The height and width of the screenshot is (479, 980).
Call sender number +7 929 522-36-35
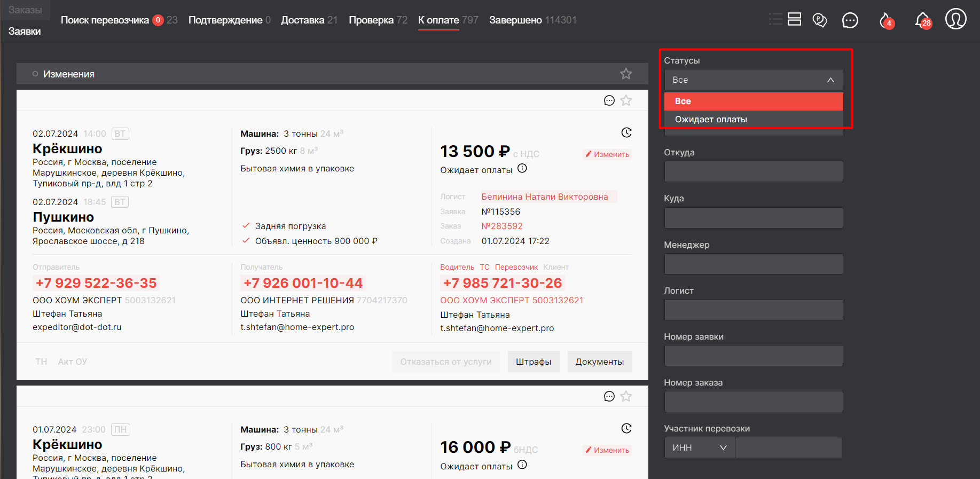[96, 283]
